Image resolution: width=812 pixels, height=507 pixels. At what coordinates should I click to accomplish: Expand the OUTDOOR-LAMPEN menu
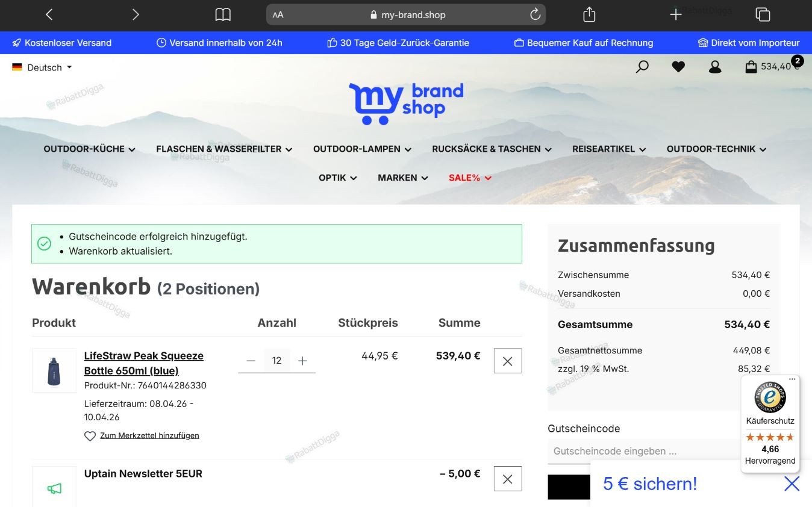tap(362, 149)
